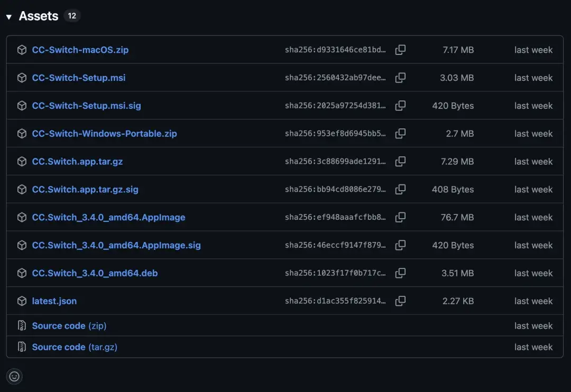571x392 pixels.
Task: Copy SHA256 of CC.Switch_3.4.0_amd64.deb
Action: coord(401,273)
